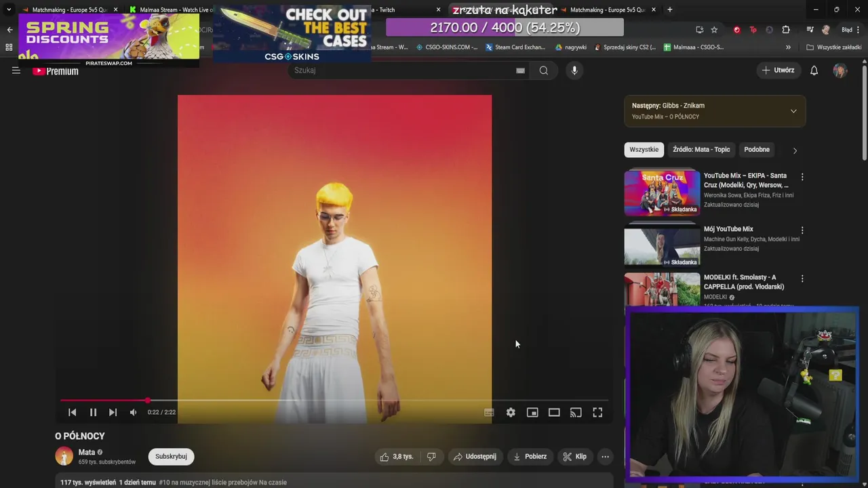Expand the Następny playlist panel chevron
The image size is (868, 488).
[793, 111]
